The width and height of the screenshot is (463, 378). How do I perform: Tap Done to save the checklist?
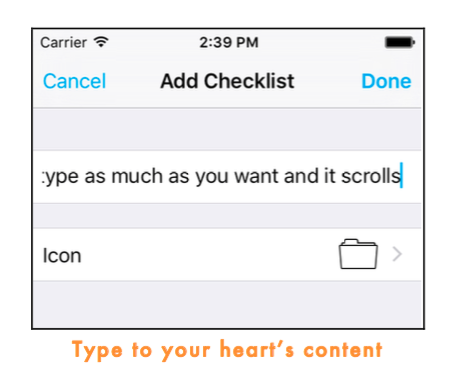coord(386,81)
